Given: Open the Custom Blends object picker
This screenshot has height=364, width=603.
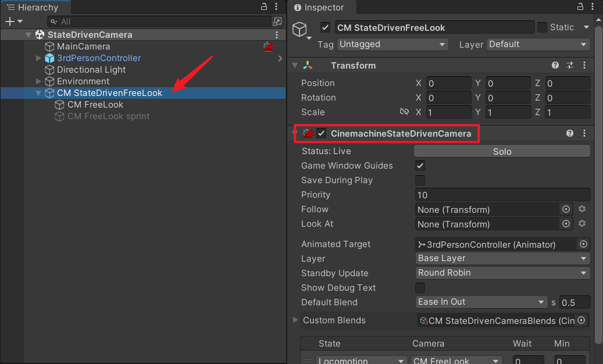Looking at the screenshot, I should (581, 320).
